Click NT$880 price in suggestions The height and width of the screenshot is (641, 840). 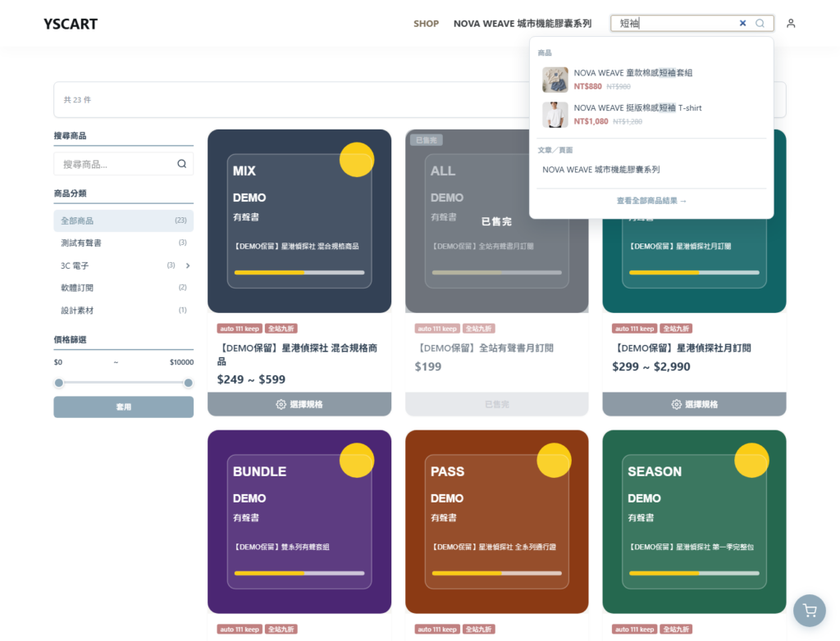(x=587, y=86)
